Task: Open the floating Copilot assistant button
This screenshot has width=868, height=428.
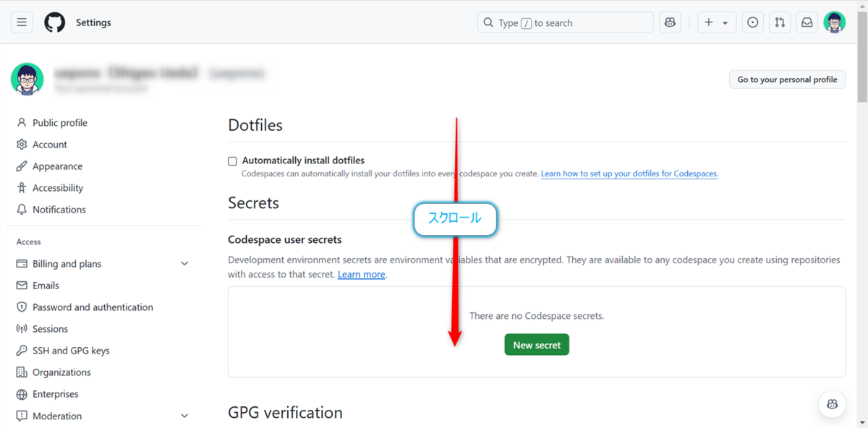Action: (x=832, y=404)
